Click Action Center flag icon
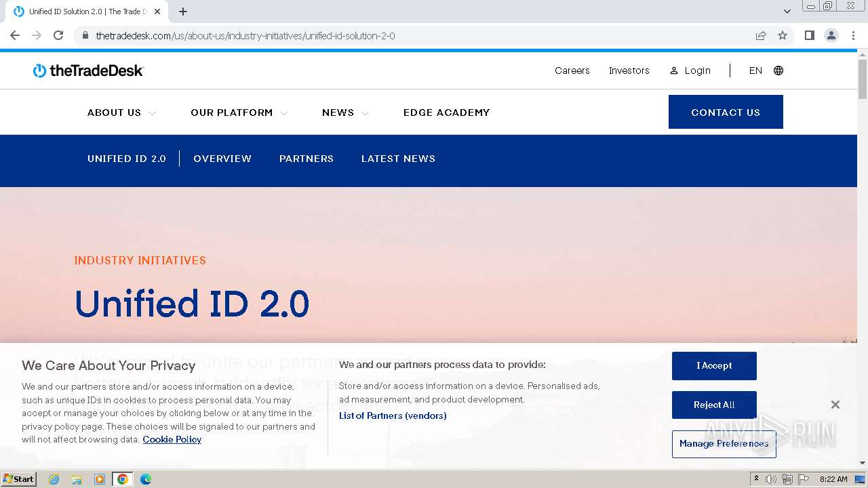 804,479
